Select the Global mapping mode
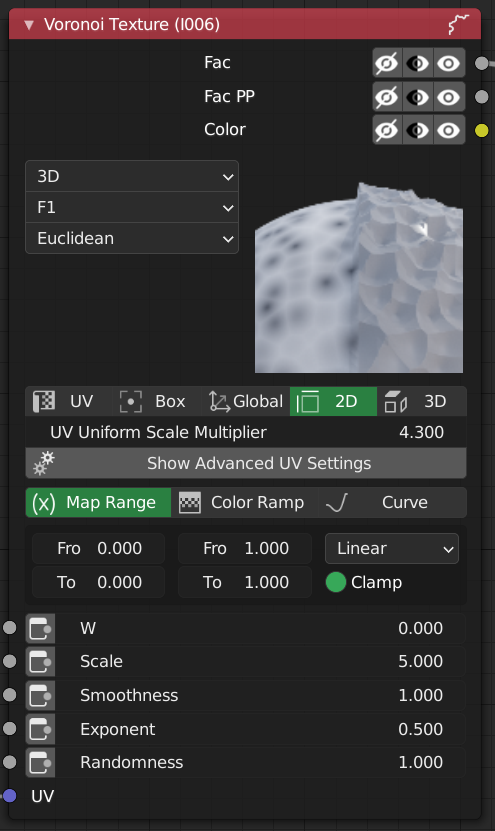 click(x=246, y=401)
